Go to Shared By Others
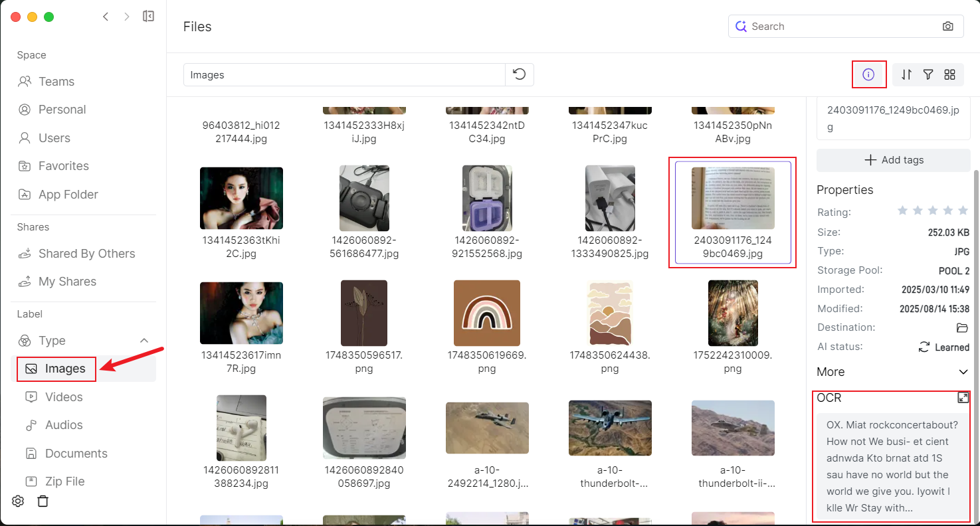This screenshot has width=980, height=526. pos(86,254)
